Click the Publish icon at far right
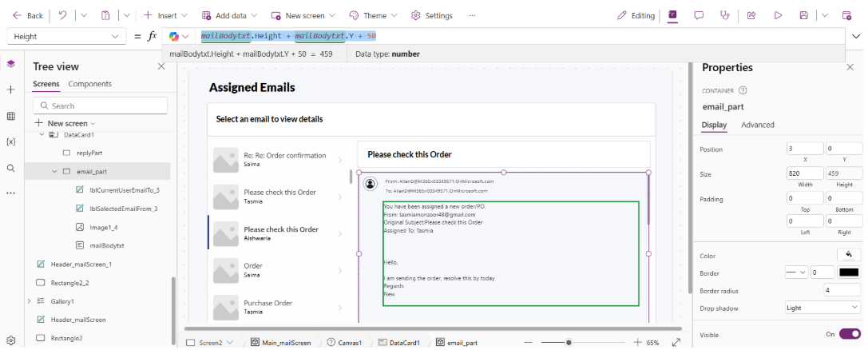Image resolution: width=868 pixels, height=350 pixels. point(846,15)
